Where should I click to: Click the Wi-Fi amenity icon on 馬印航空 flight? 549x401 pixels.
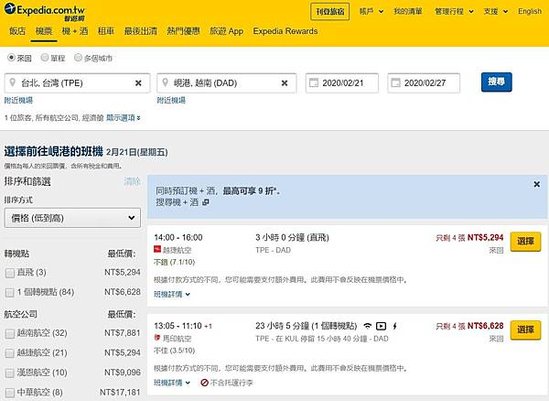click(x=367, y=326)
